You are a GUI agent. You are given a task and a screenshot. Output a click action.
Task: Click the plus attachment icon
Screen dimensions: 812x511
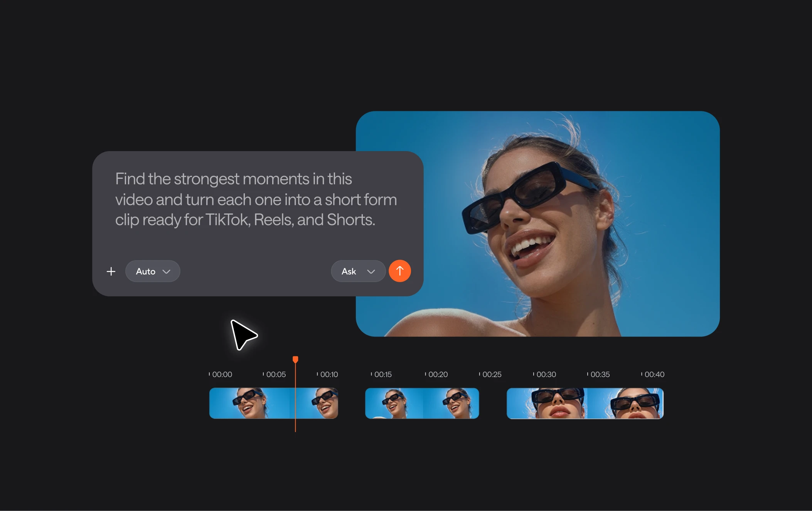point(111,271)
